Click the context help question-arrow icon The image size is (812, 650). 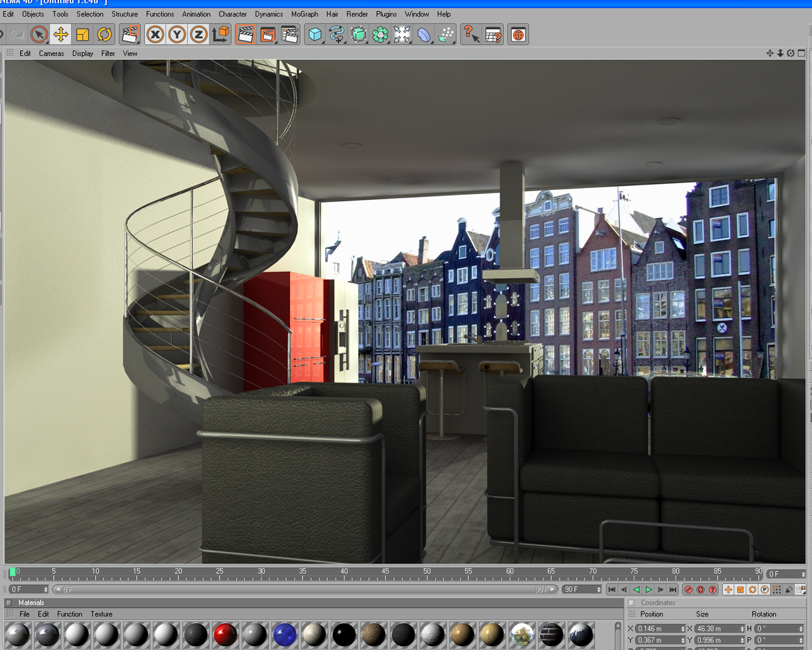pyautogui.click(x=471, y=34)
